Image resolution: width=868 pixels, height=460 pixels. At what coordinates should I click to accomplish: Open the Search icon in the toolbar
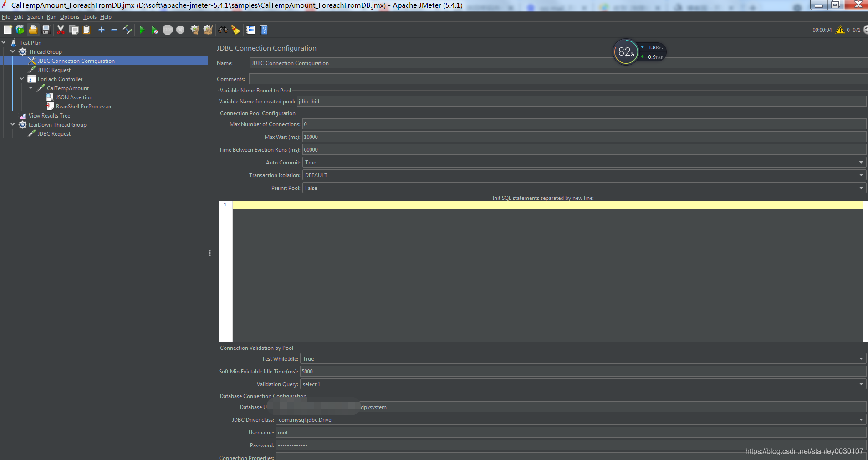click(223, 30)
